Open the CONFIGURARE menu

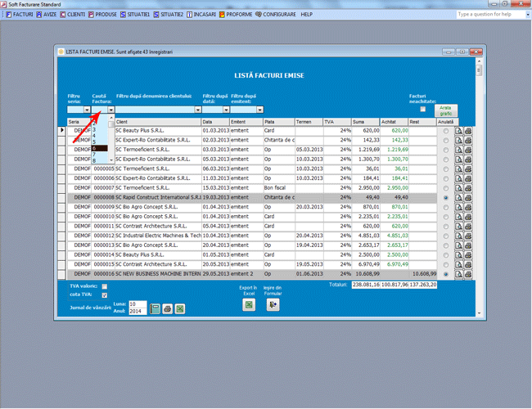[276, 15]
